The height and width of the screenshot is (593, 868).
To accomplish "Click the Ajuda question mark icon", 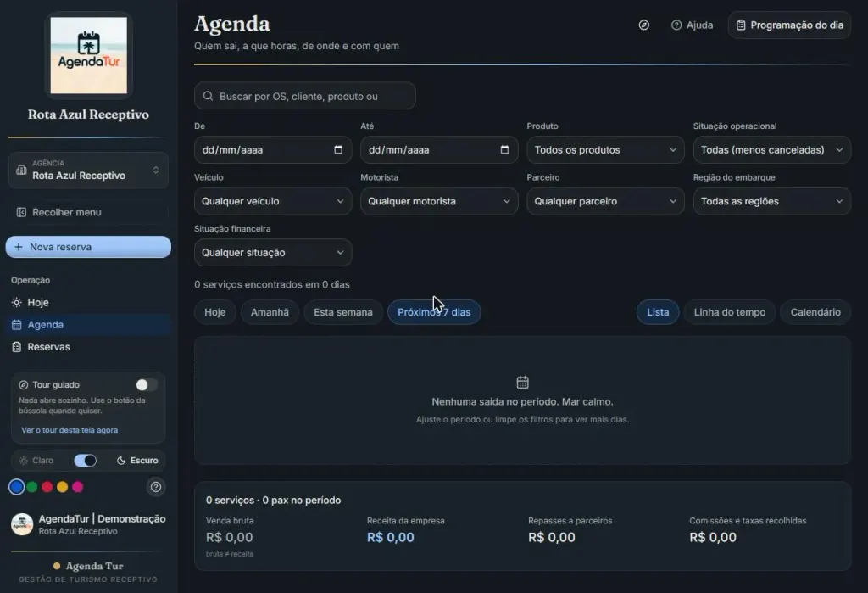I will [x=676, y=25].
